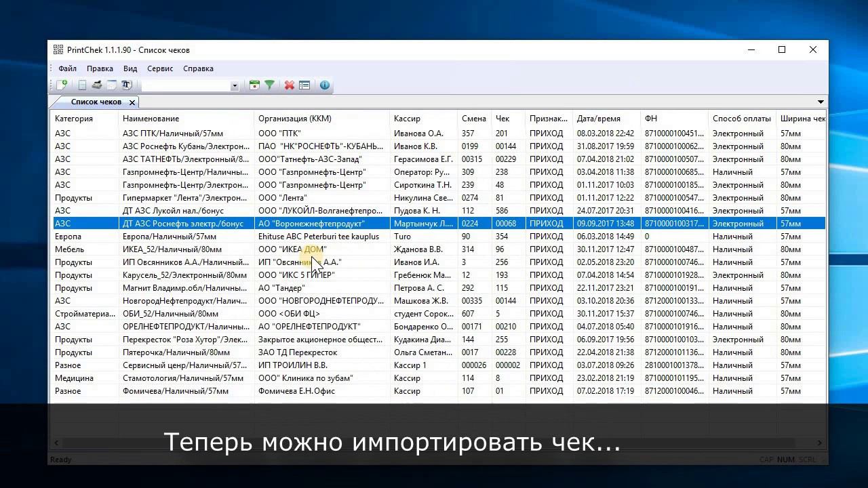Select the ОБИ_52/Наличный/80мм row
868x488 pixels.
[438, 314]
